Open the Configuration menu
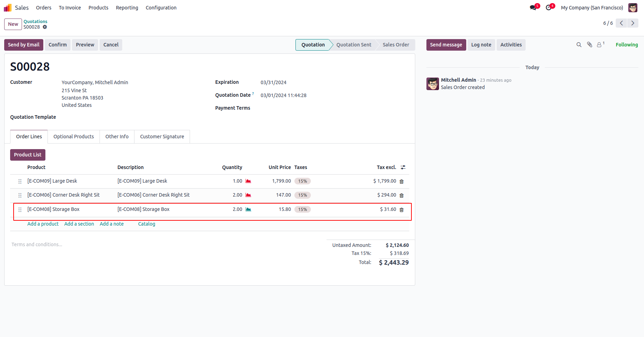The width and height of the screenshot is (644, 337). point(161,8)
